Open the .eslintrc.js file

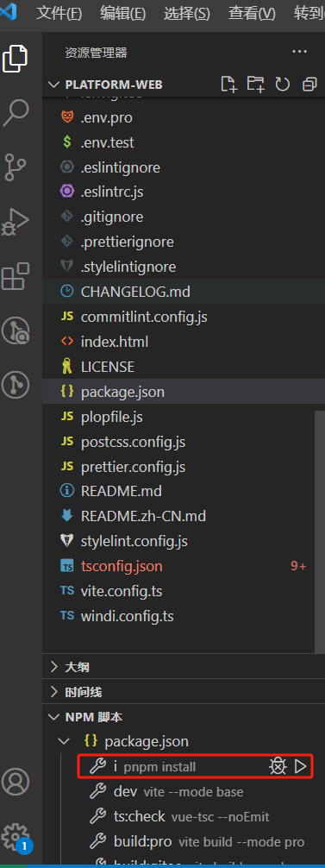point(184,192)
